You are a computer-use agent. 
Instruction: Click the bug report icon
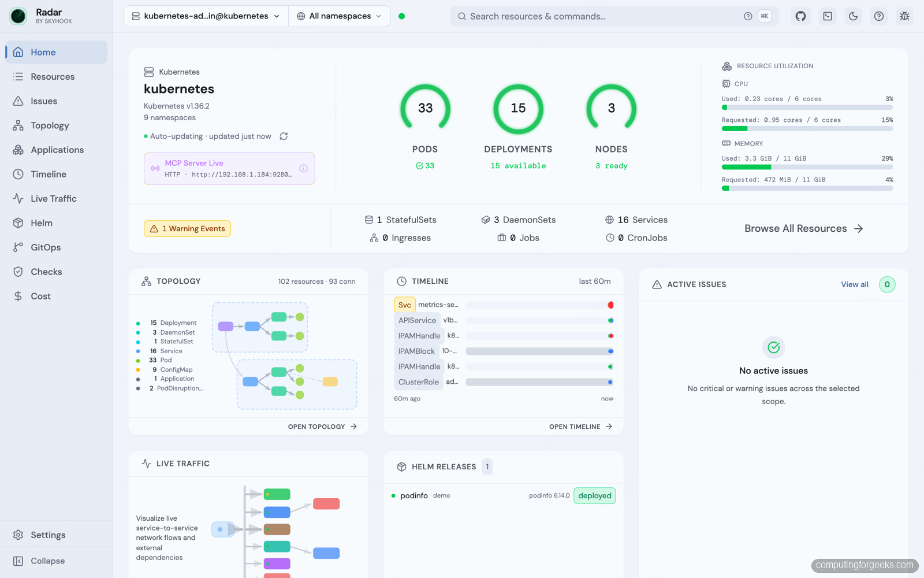point(904,16)
